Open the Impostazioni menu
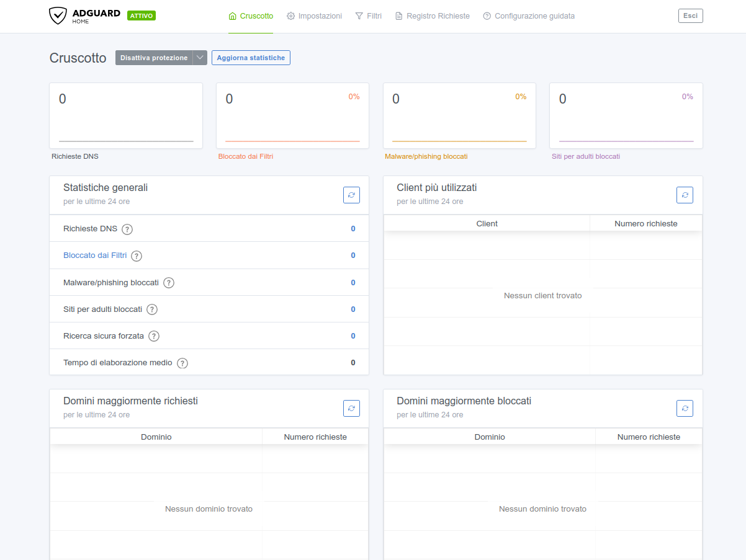This screenshot has height=560, width=746. click(314, 16)
